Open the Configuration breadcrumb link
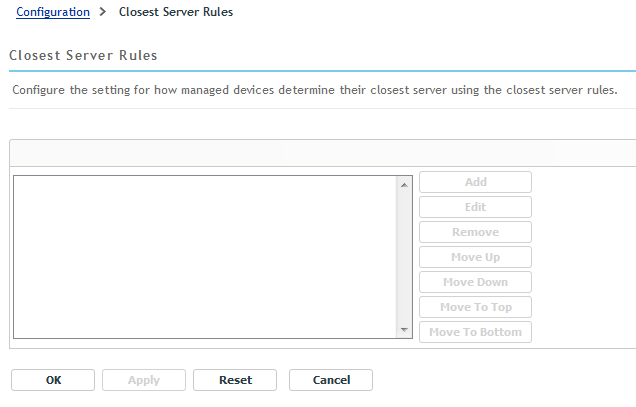The height and width of the screenshot is (407, 636). pos(53,13)
